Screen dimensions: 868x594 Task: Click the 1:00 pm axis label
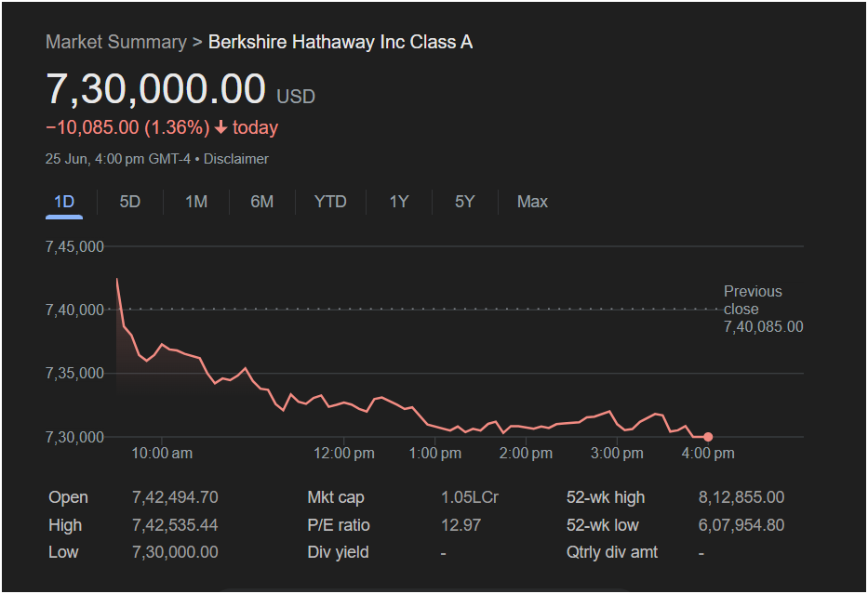435,454
